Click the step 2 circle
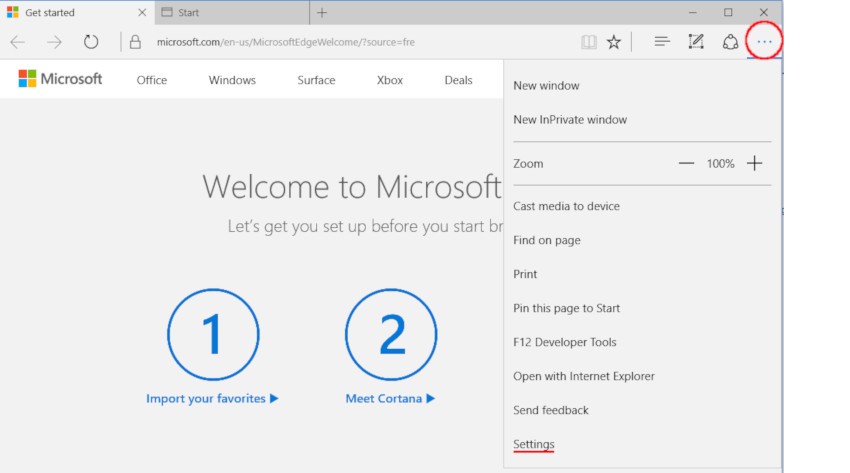 tap(391, 334)
